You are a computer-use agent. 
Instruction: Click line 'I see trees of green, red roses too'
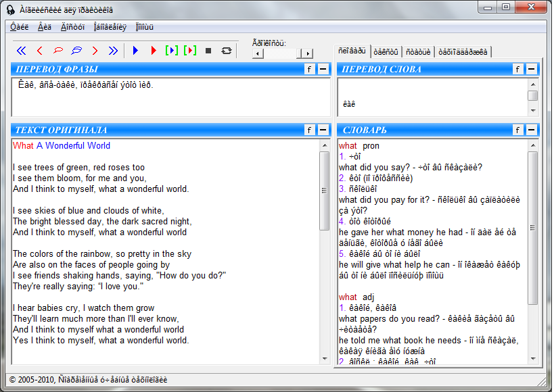[x=78, y=168]
